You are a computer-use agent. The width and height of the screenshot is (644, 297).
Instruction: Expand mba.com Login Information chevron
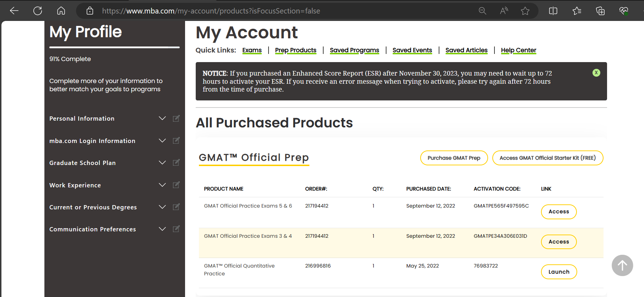click(x=162, y=141)
